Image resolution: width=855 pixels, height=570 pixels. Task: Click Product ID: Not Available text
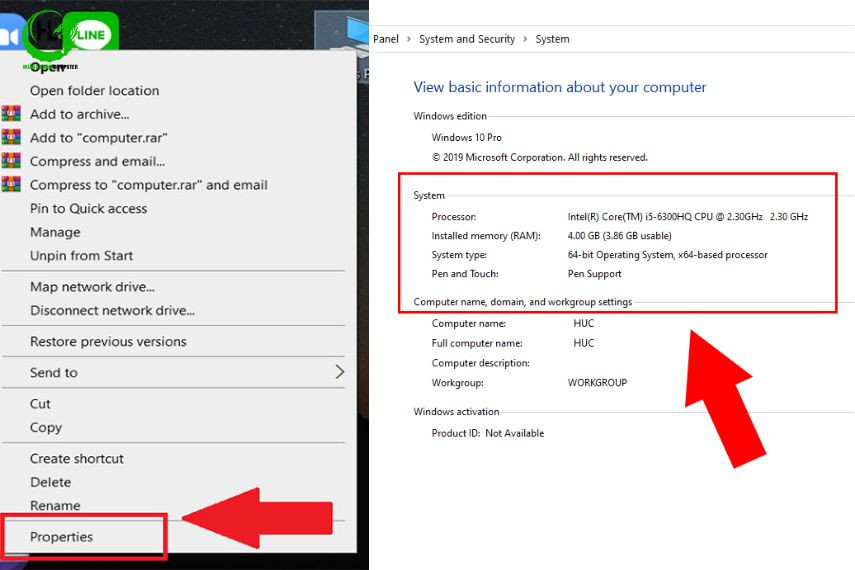tap(487, 433)
